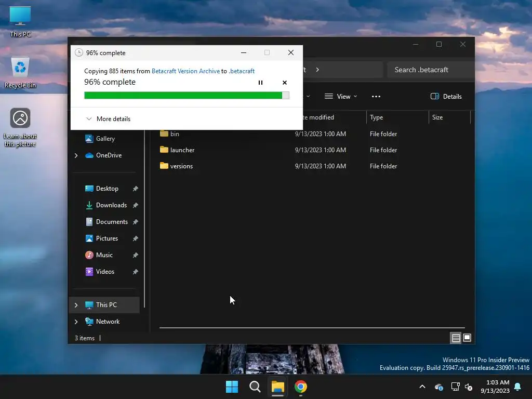Image resolution: width=532 pixels, height=399 pixels.
Task: Click the address bar chevron arrow
Action: point(317,70)
